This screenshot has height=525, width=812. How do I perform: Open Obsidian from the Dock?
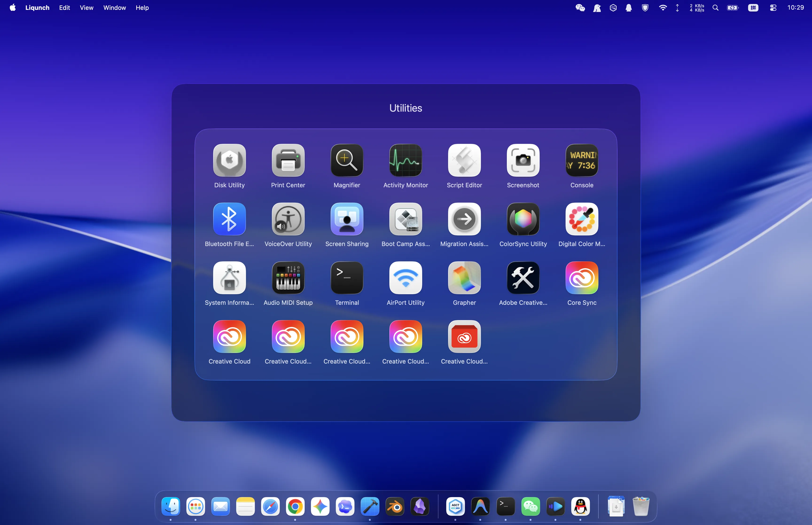pos(420,506)
